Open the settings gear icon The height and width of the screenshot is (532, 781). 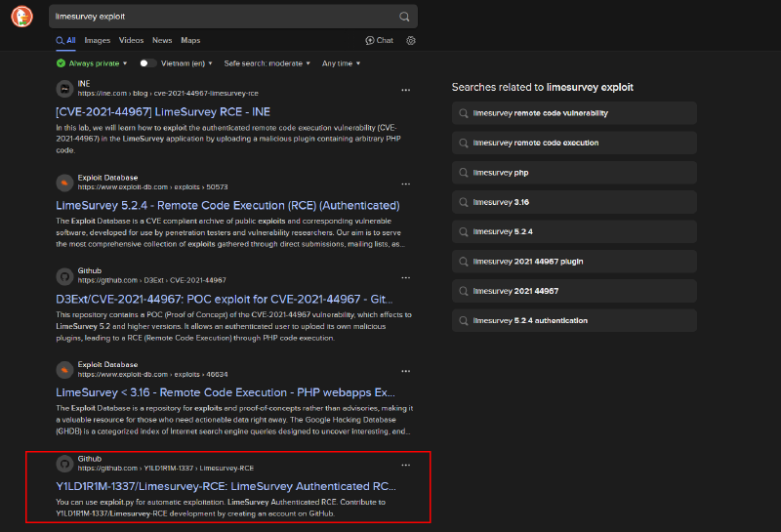click(411, 40)
